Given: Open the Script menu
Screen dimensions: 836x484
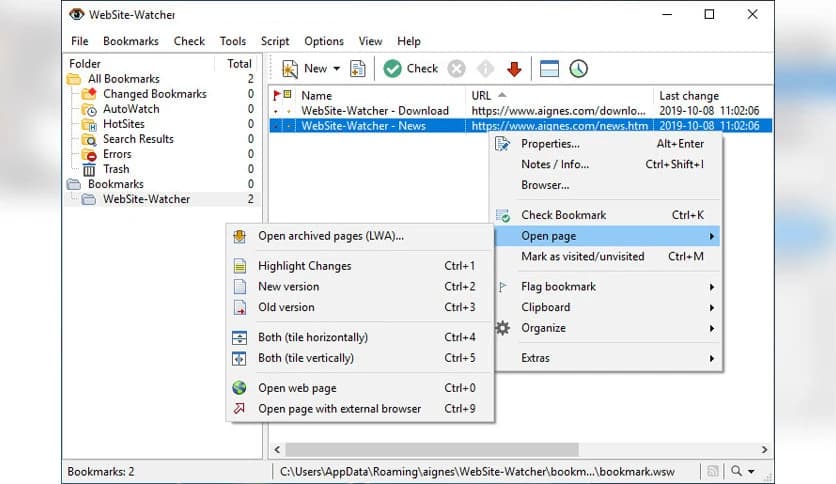Looking at the screenshot, I should click(x=275, y=41).
